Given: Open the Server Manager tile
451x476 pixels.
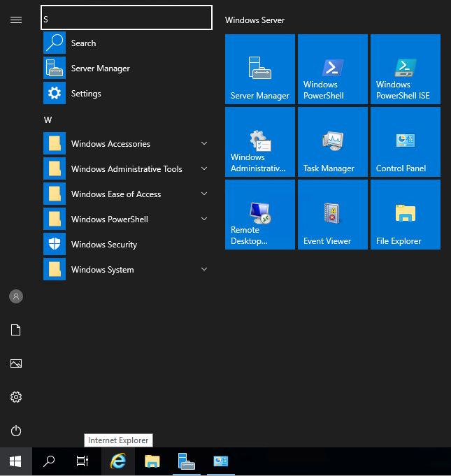Looking at the screenshot, I should pos(260,69).
